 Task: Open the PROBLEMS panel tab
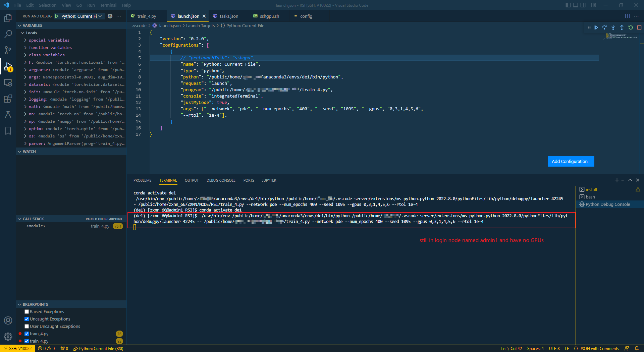[142, 180]
